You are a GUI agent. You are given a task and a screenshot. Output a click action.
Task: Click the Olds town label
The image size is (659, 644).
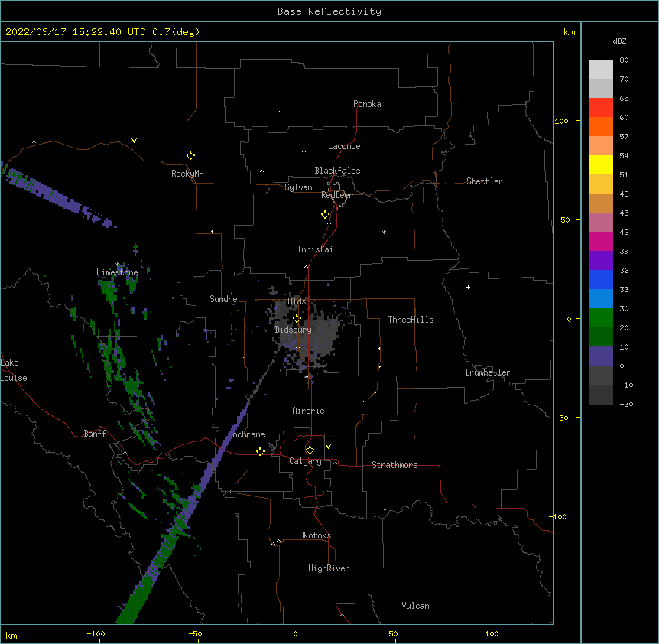coord(297,301)
